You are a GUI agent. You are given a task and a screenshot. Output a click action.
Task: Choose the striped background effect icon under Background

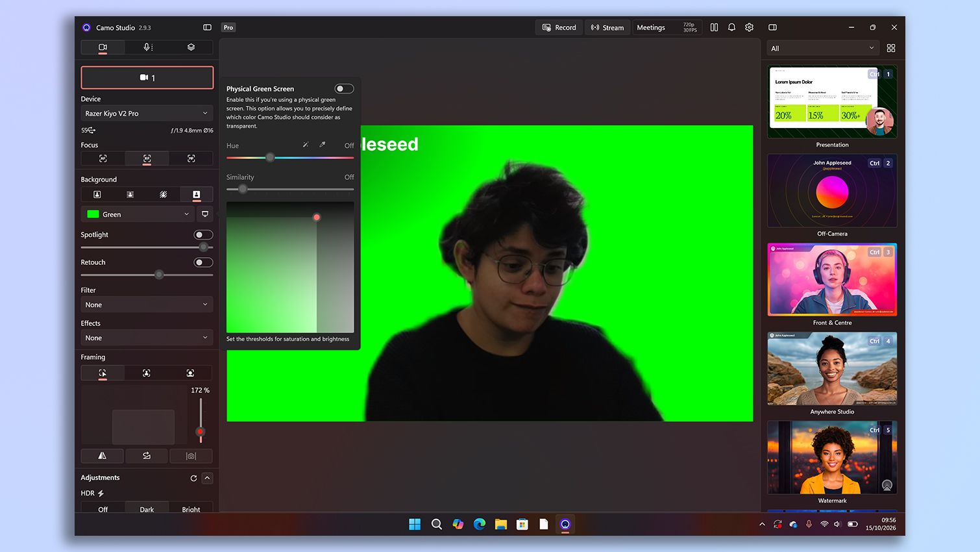point(163,194)
